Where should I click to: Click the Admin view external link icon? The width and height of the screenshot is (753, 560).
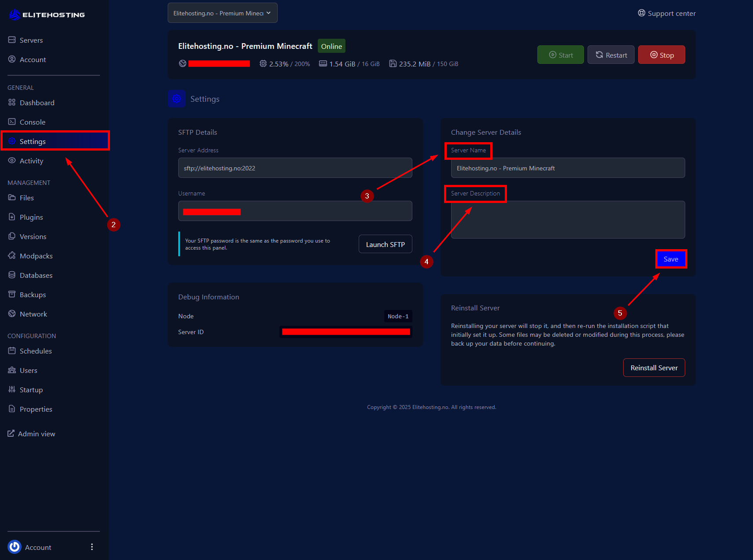click(11, 434)
